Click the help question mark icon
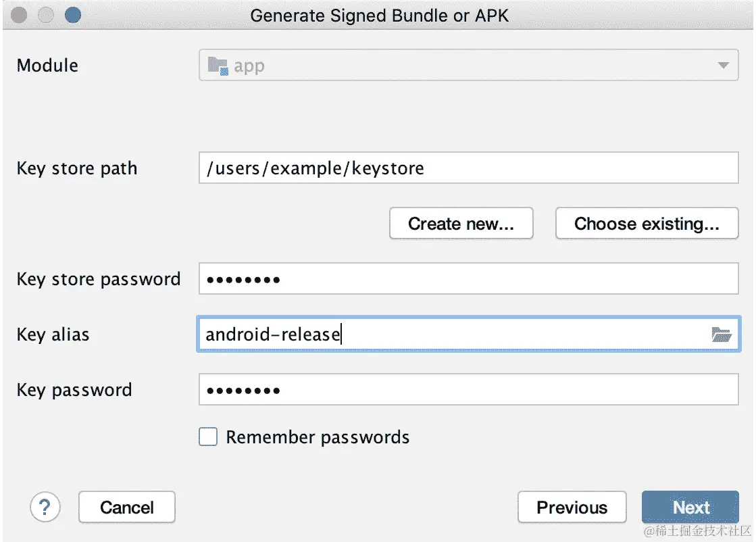Screen dimensions: 756x542 pyautogui.click(x=45, y=507)
